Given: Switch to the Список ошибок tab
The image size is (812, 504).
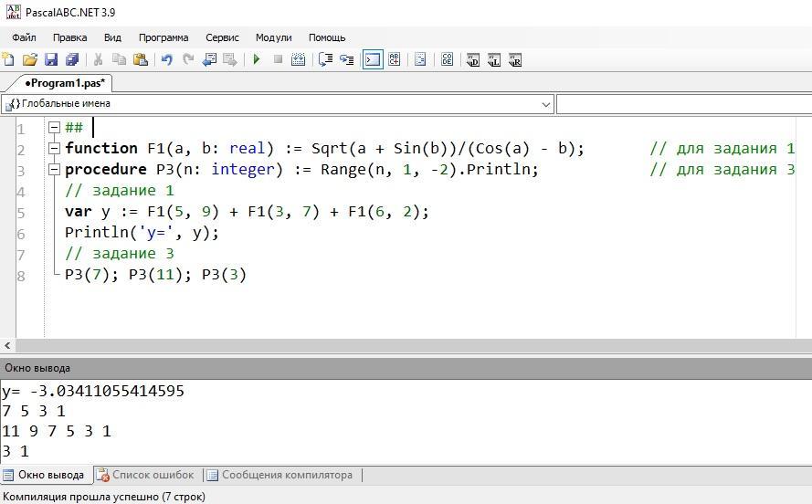Looking at the screenshot, I should [146, 475].
